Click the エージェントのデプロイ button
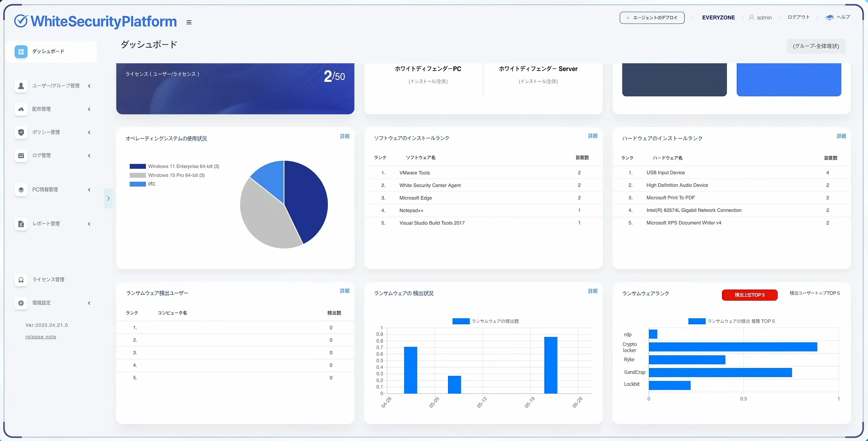The width and height of the screenshot is (868, 441). (x=651, y=18)
